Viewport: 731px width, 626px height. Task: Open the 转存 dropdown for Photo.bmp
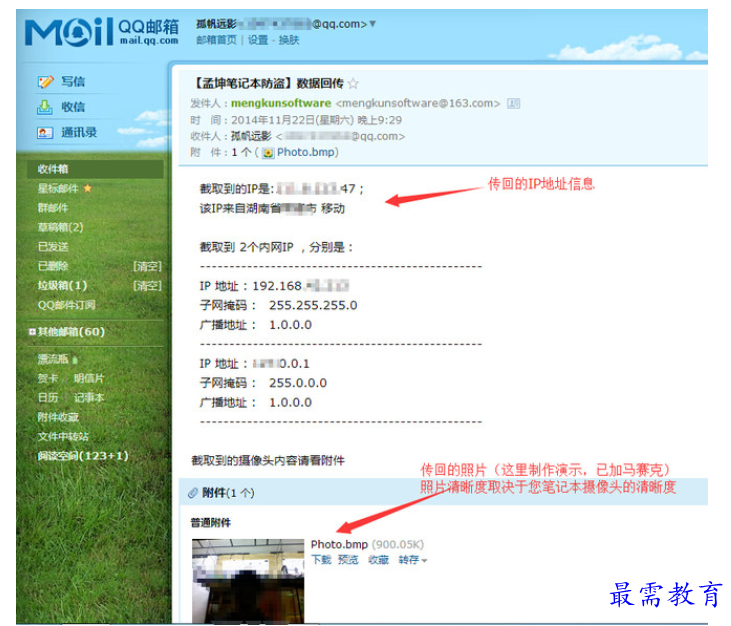tap(413, 560)
